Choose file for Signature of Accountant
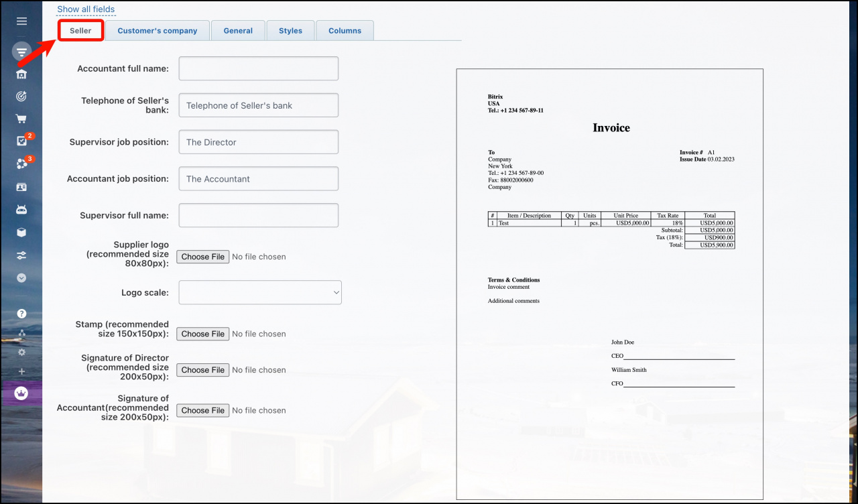The height and width of the screenshot is (504, 858). 203,410
